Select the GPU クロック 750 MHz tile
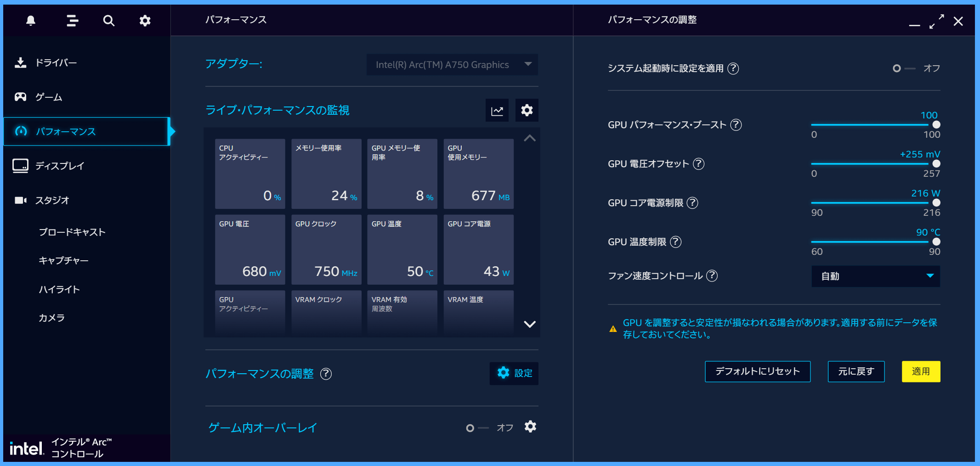 [x=326, y=250]
